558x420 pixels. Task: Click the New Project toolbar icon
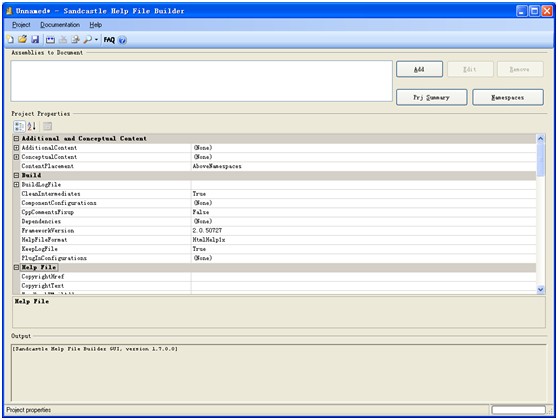click(x=10, y=40)
